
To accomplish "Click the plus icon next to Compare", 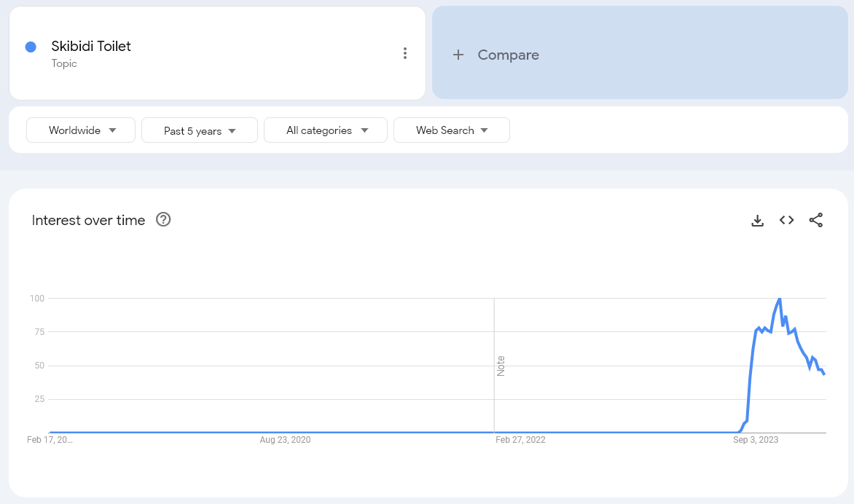I will [x=458, y=55].
